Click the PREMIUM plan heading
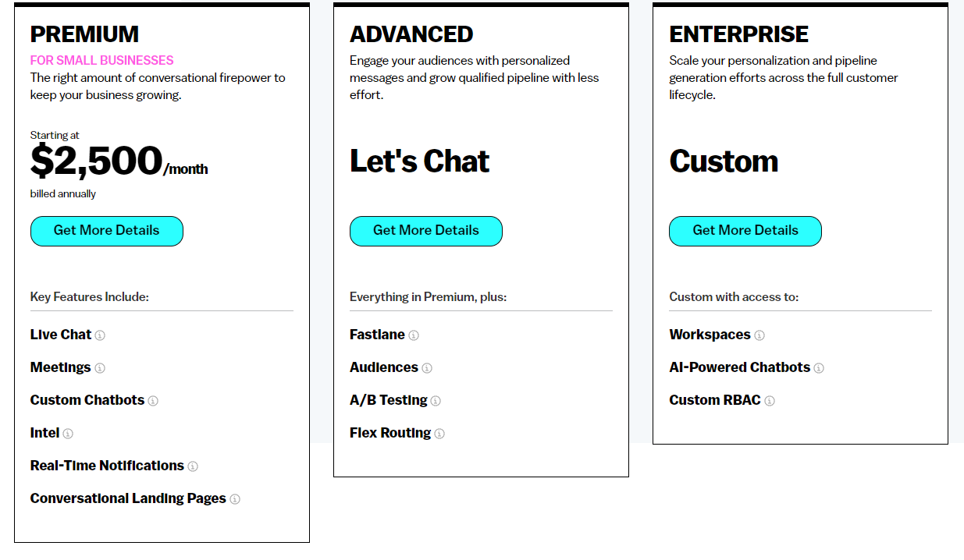964x560 pixels. 84,34
